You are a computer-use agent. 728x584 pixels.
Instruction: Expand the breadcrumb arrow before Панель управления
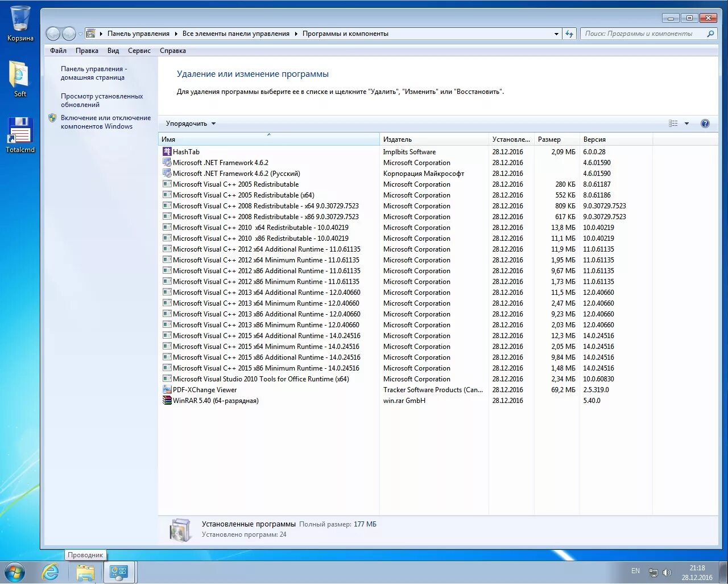(101, 34)
